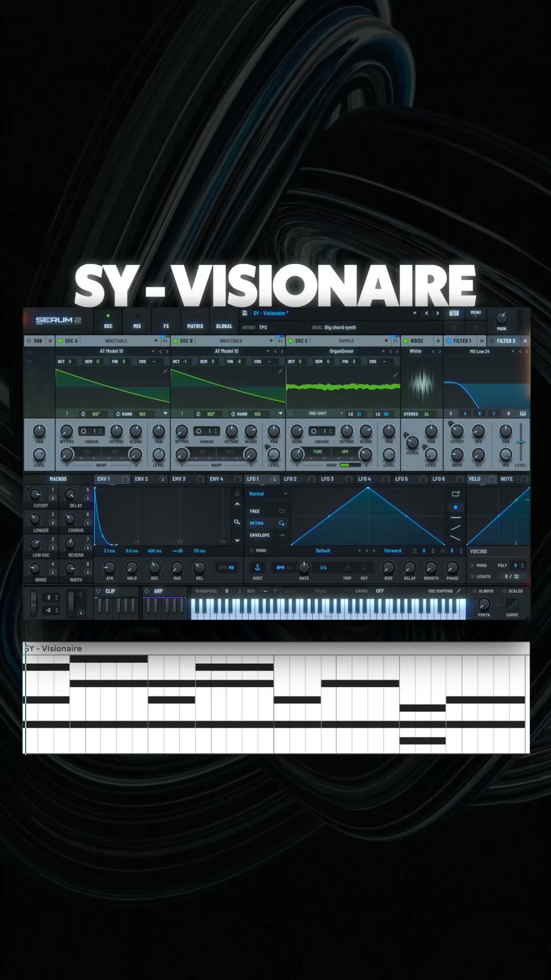Click the LFO anchor host icon
This screenshot has width=551, height=980.
coord(258,568)
